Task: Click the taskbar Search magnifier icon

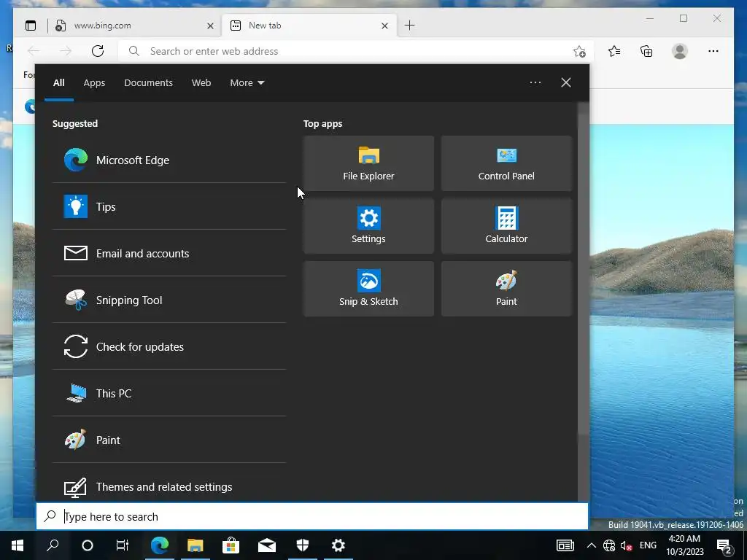Action: point(53,545)
